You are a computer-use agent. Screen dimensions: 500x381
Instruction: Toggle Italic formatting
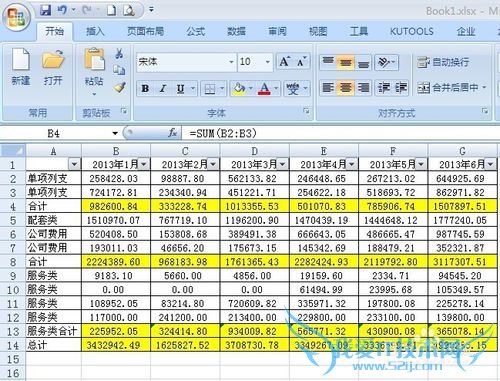(163, 89)
